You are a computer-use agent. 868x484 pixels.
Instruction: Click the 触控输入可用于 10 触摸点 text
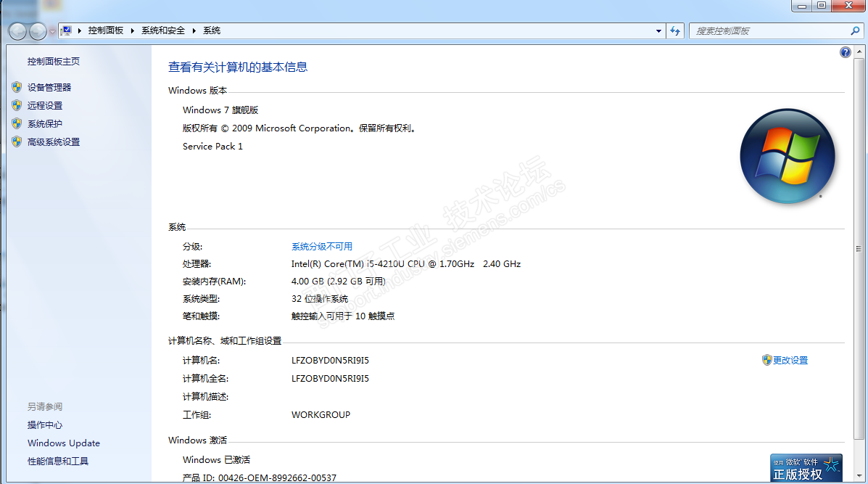point(343,316)
